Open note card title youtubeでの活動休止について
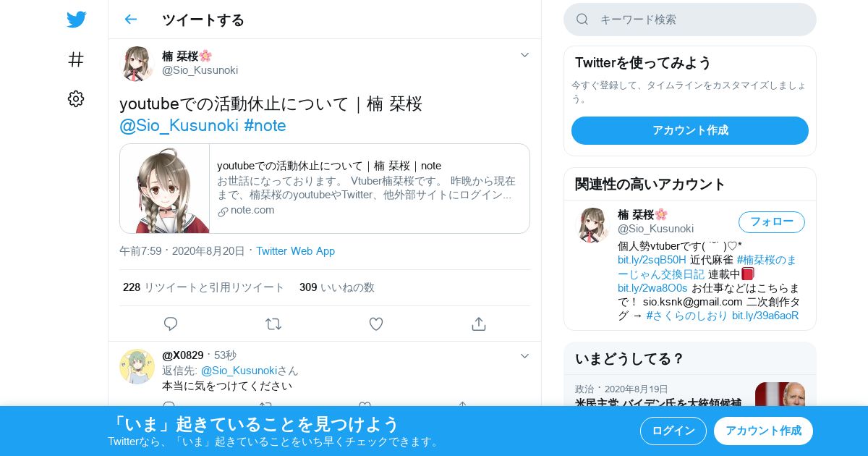This screenshot has height=456, width=868. [329, 166]
